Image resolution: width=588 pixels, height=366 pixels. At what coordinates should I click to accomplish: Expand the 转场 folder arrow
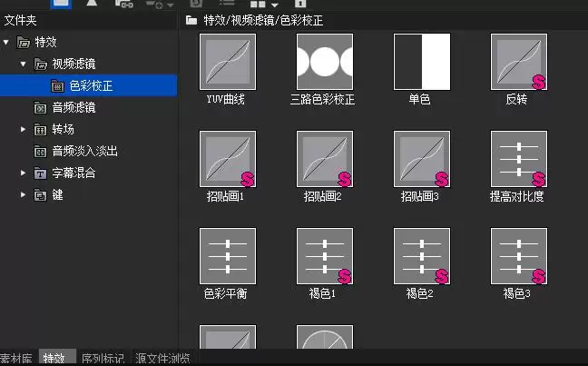[24, 130]
